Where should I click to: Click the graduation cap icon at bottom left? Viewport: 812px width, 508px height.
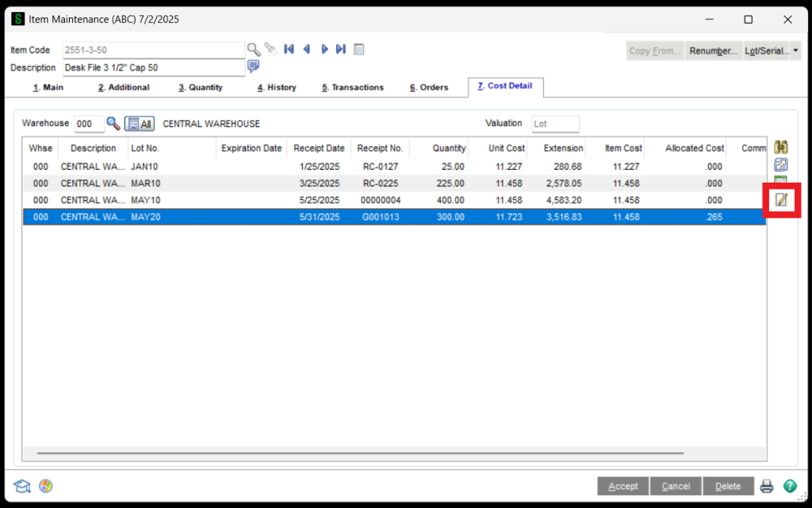point(21,486)
